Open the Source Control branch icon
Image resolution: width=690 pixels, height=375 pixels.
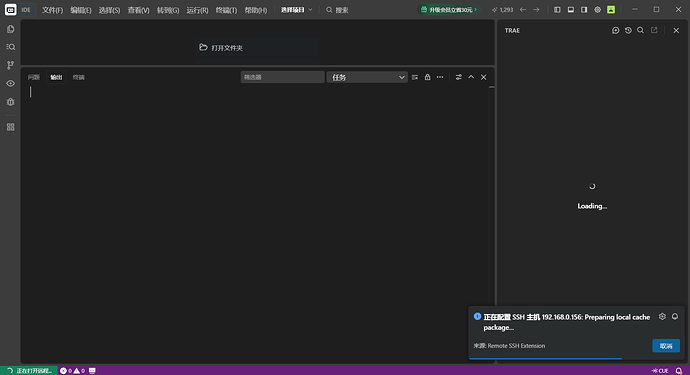click(x=11, y=65)
